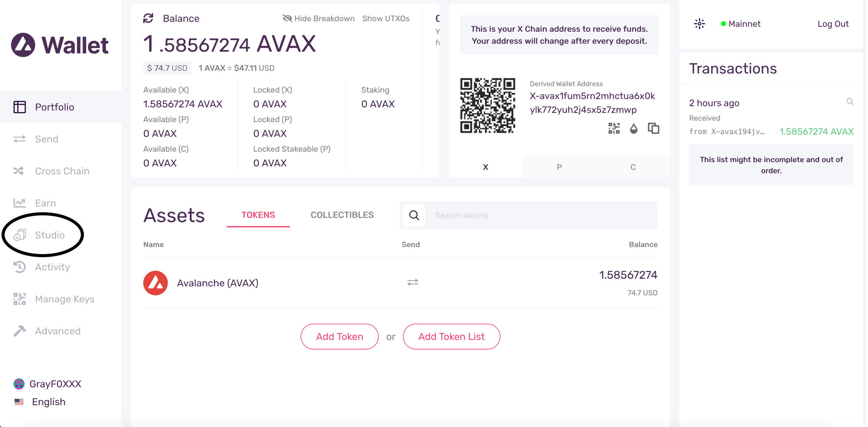The image size is (868, 427).
Task: Open the GrayF0XXX account menu
Action: pos(47,384)
